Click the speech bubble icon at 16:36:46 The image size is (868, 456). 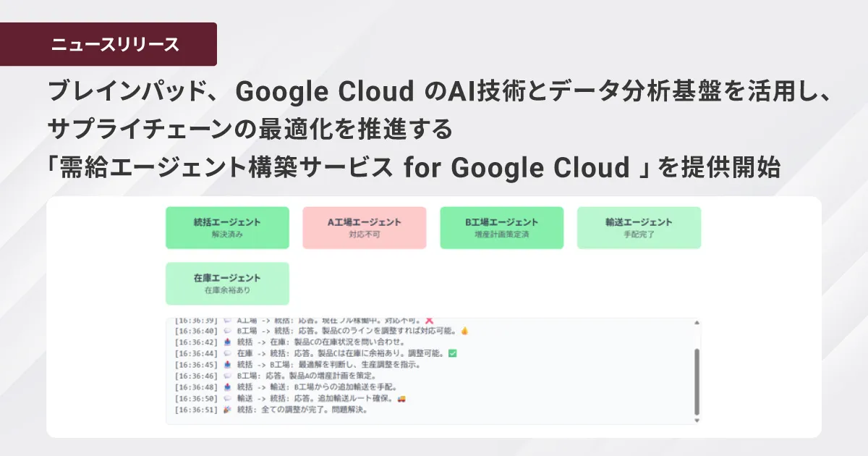[227, 376]
